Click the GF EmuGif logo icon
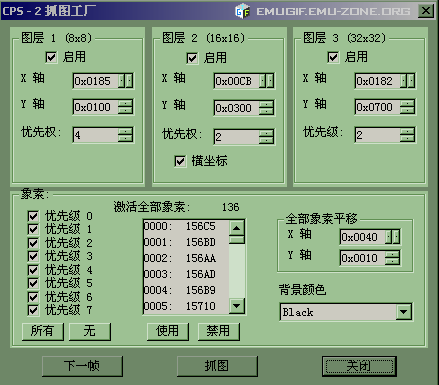Viewport: 439px width, 385px height. tap(243, 11)
